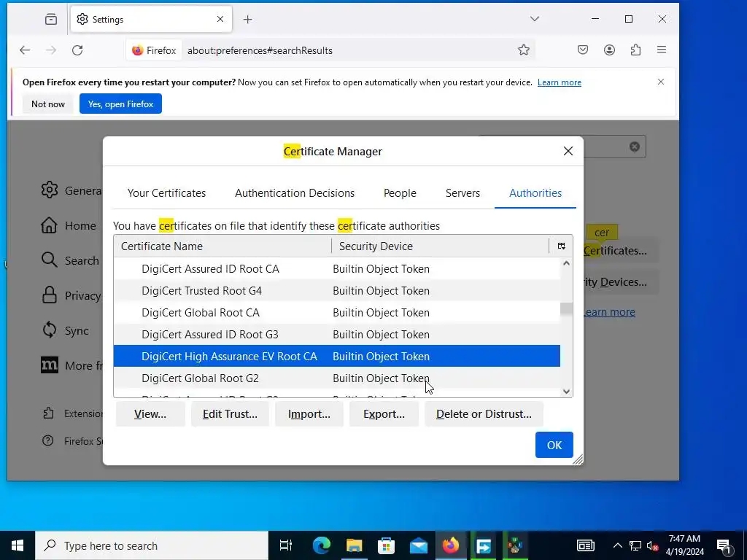Show hidden tray icons chevron
Viewport: 747px width, 560px height.
pyautogui.click(x=617, y=545)
